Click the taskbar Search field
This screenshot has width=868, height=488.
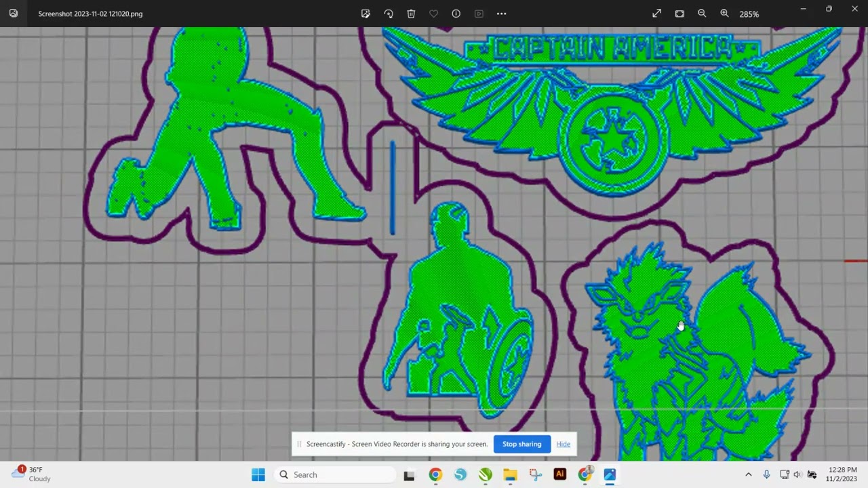coord(335,474)
